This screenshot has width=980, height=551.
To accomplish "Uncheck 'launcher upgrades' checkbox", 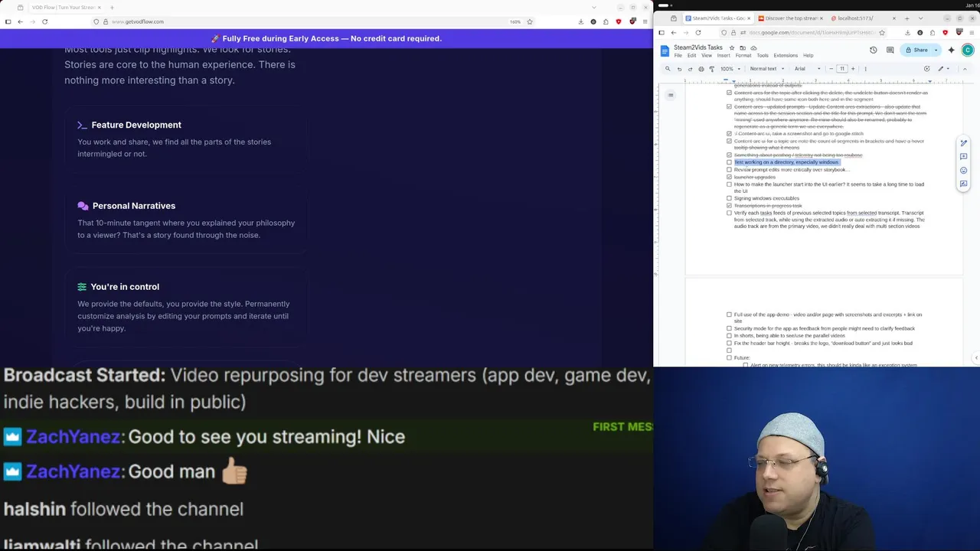I will [x=729, y=177].
